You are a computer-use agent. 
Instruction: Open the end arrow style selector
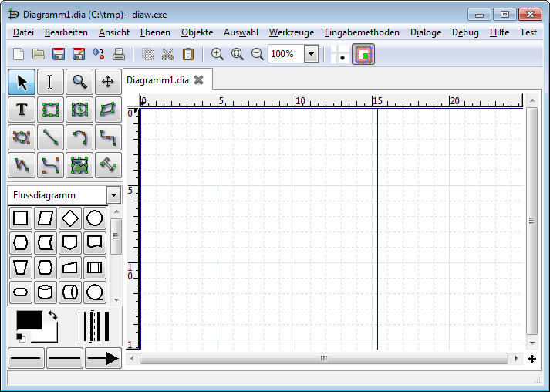pyautogui.click(x=103, y=358)
